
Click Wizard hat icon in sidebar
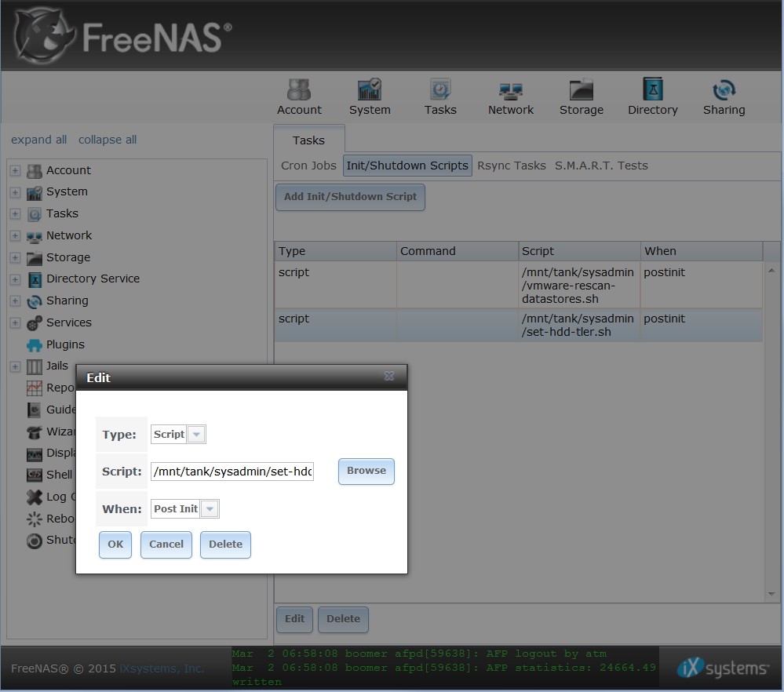34,432
